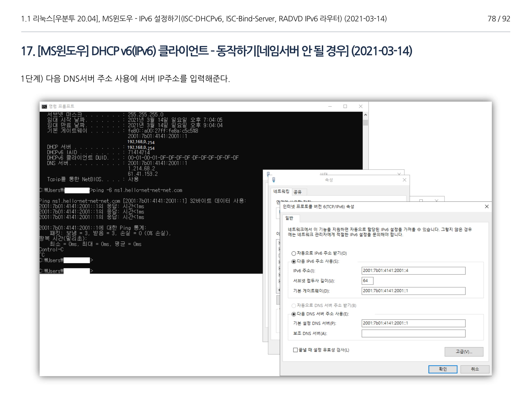Minimize the Command Prompt window
The image size is (532, 399).
pyautogui.click(x=330, y=106)
